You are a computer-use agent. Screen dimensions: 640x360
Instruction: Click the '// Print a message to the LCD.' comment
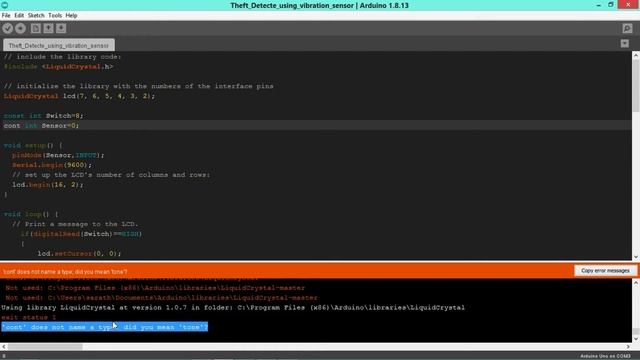tap(75, 224)
